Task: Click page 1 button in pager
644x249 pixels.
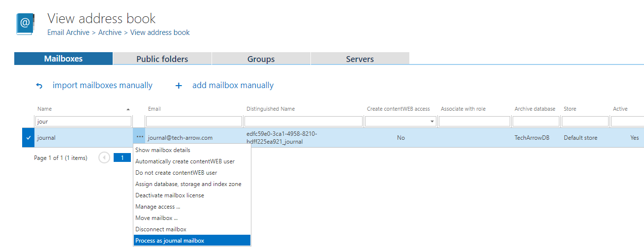Action: click(122, 158)
